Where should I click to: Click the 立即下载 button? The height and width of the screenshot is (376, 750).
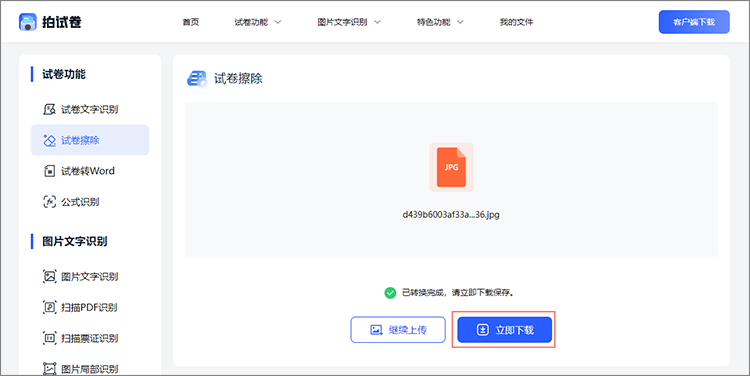tap(505, 330)
